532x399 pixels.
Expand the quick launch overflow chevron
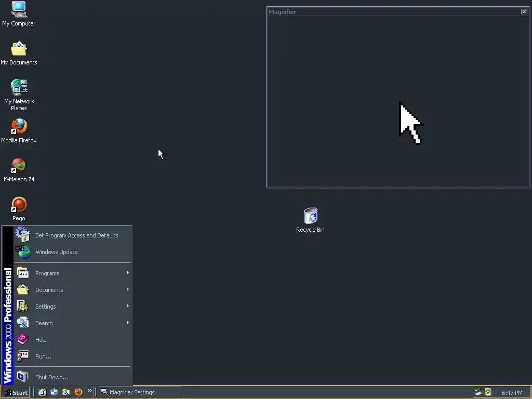[89, 391]
